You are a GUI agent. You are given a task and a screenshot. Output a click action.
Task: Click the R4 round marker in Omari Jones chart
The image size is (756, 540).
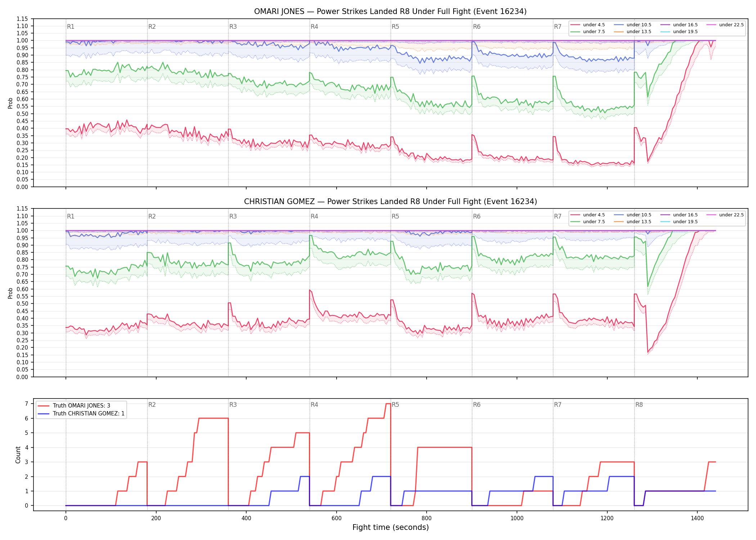pyautogui.click(x=314, y=27)
